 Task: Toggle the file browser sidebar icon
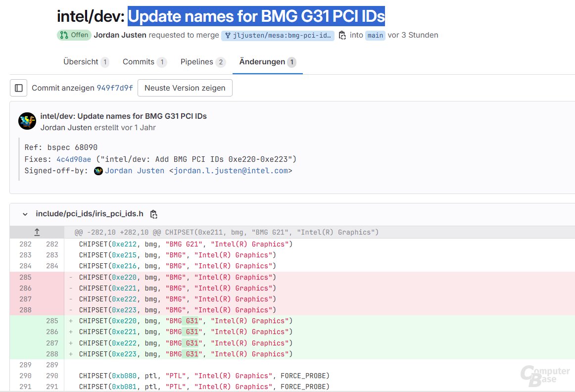tap(18, 88)
